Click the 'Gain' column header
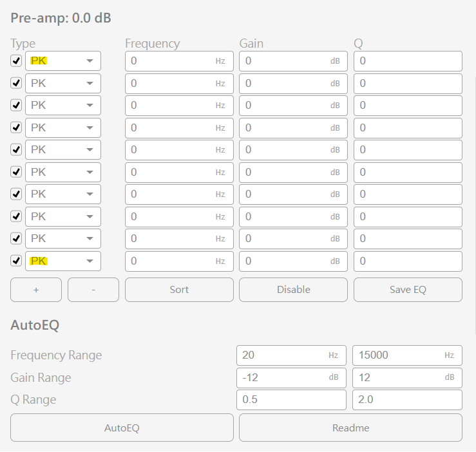 tap(251, 44)
